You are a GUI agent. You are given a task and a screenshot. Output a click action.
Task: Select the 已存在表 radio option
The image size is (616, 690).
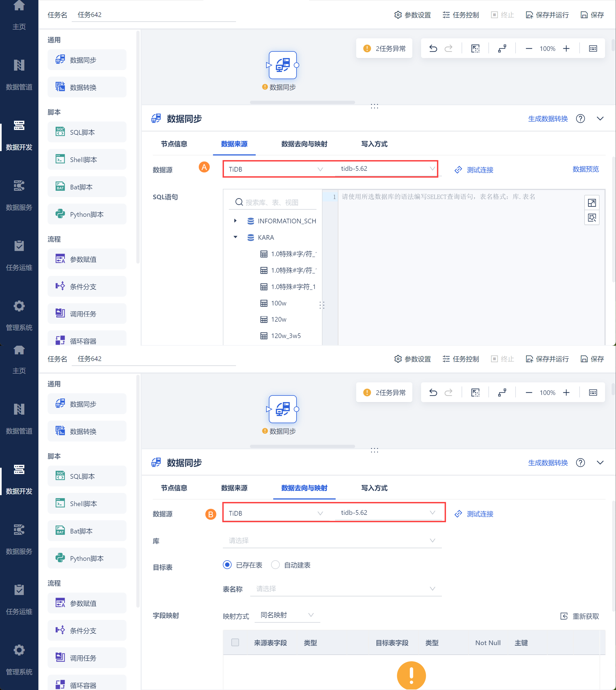pyautogui.click(x=228, y=565)
